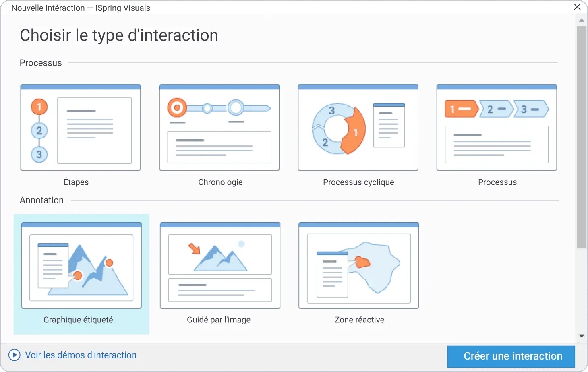
Task: Click the Étapes label
Action: point(76,182)
